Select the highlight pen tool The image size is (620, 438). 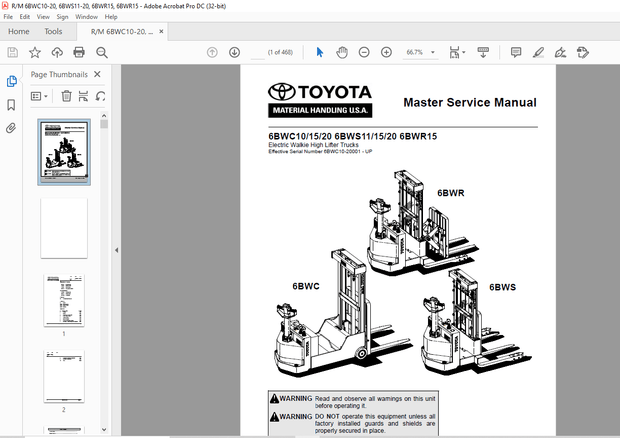tap(538, 52)
